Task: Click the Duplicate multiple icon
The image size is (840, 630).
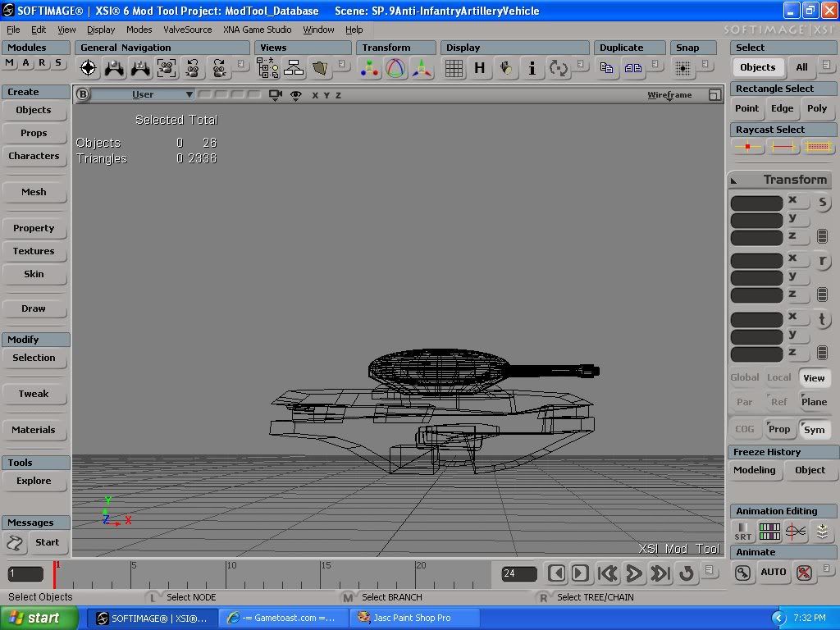Action: tap(632, 68)
